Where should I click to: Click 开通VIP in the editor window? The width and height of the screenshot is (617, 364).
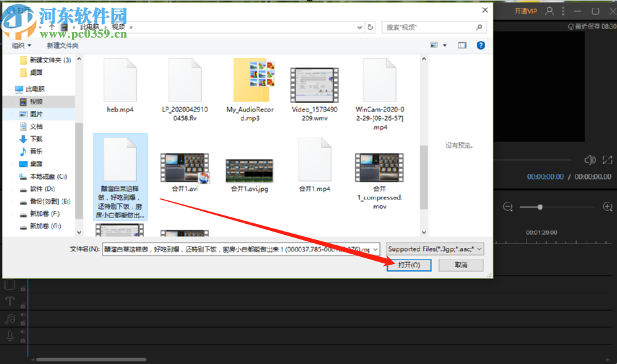pyautogui.click(x=525, y=11)
